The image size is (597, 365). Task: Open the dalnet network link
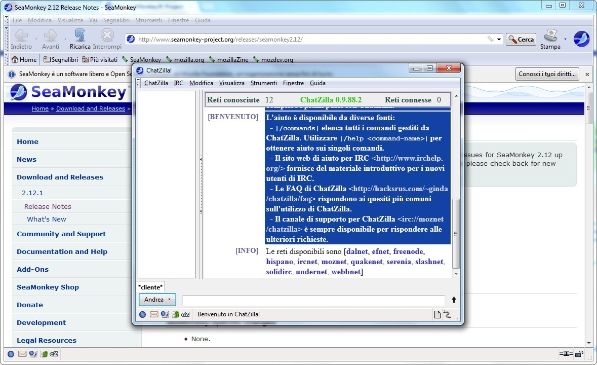(357, 252)
